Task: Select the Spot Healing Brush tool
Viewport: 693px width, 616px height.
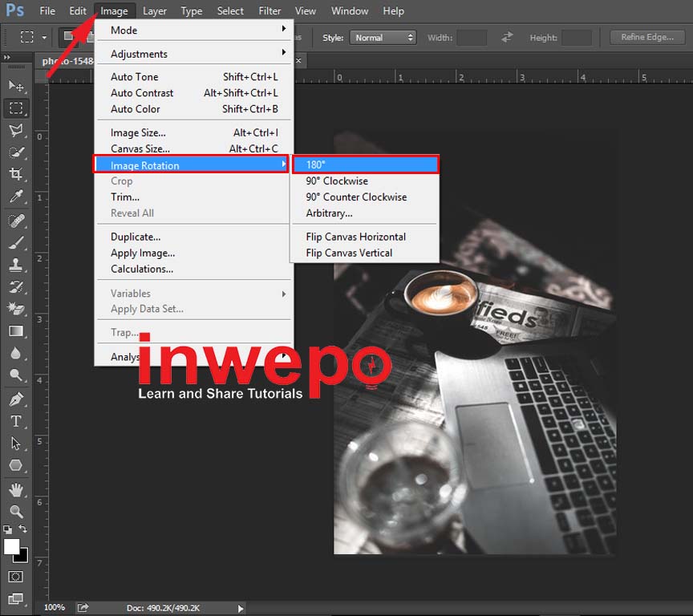Action: (16, 221)
